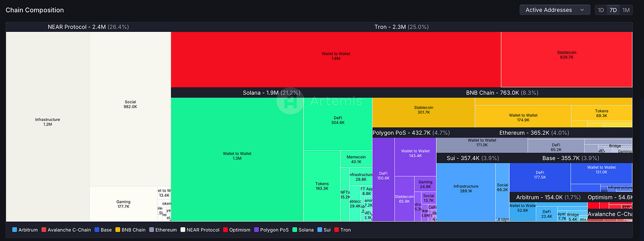The height and width of the screenshot is (241, 644).
Task: Select NEAR Infrastructure 1.2M block
Action: pos(48,127)
